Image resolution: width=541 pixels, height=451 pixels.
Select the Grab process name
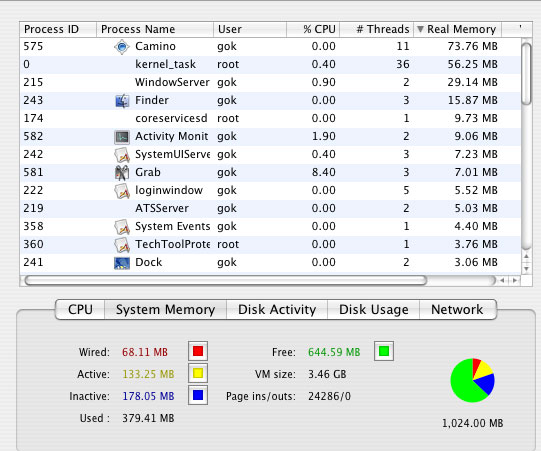[x=148, y=173]
